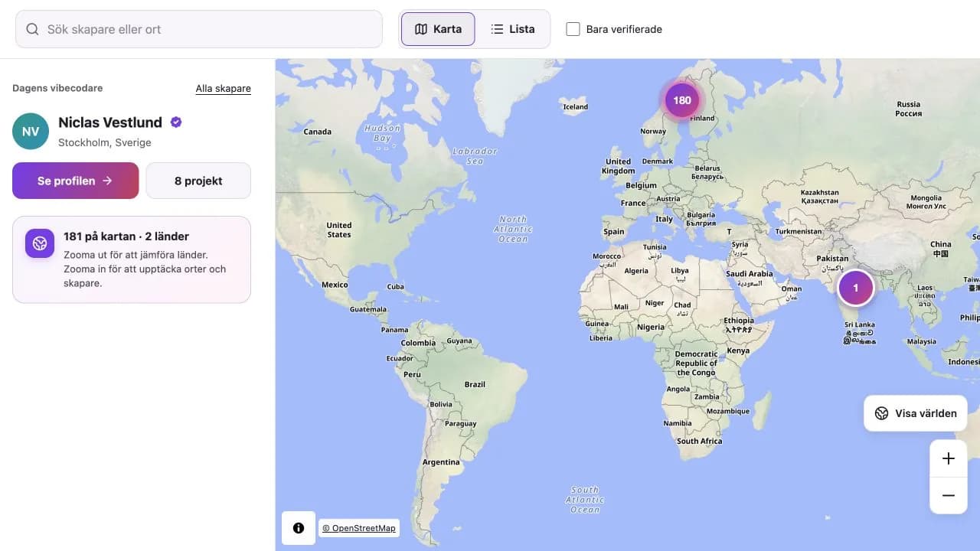Open the OpenStreetMap attribution link
The height and width of the screenshot is (551, 980).
(x=359, y=528)
